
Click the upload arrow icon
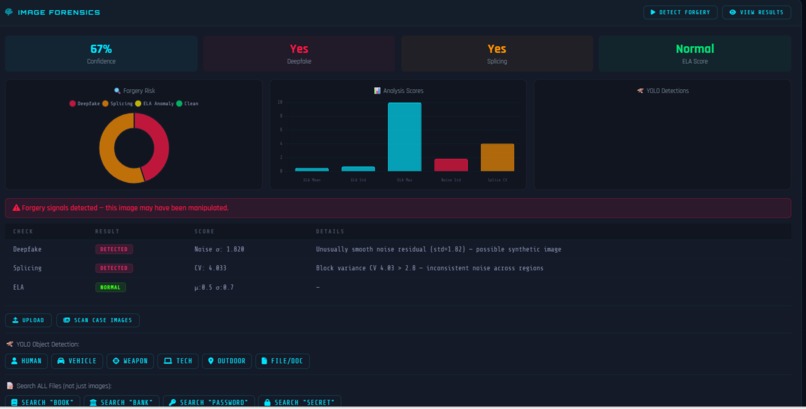pyautogui.click(x=15, y=320)
